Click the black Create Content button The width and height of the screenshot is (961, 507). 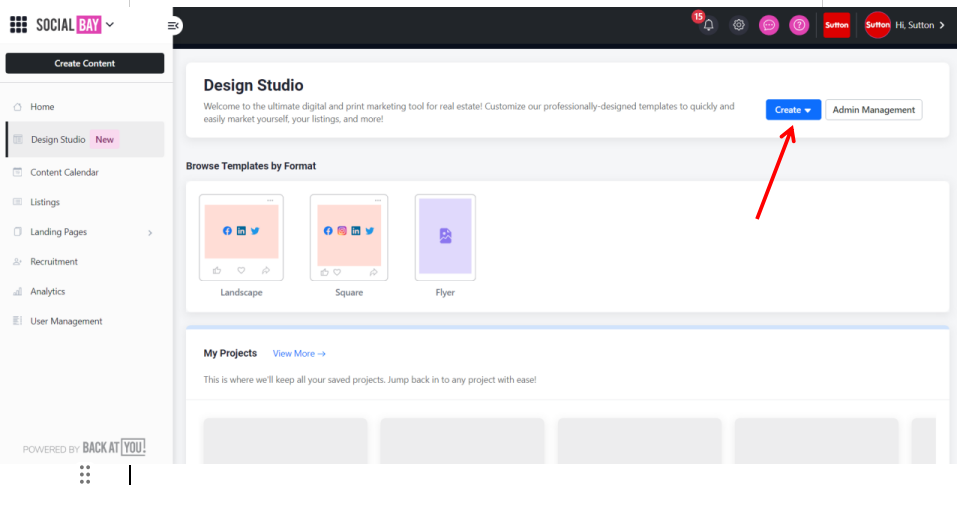click(85, 63)
